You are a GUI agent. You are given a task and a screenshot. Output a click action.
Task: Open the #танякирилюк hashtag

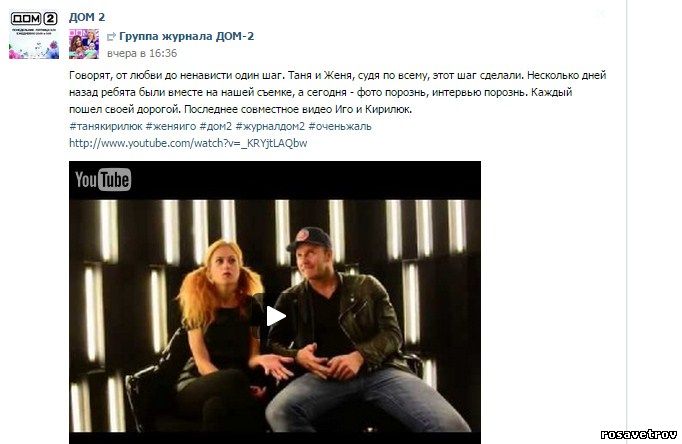point(106,127)
